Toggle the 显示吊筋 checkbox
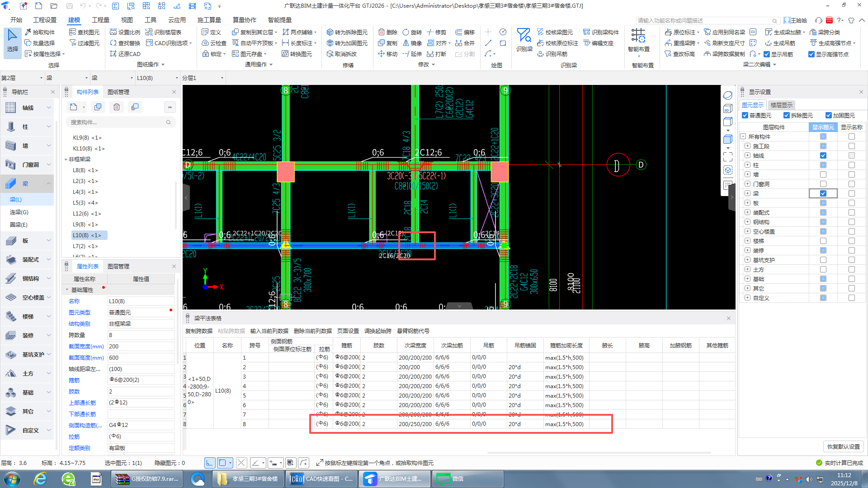This screenshot has width=868, height=488. click(767, 54)
